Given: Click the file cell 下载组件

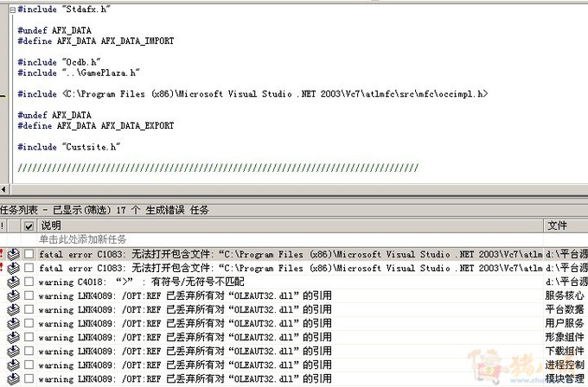Looking at the screenshot, I should click(565, 351).
